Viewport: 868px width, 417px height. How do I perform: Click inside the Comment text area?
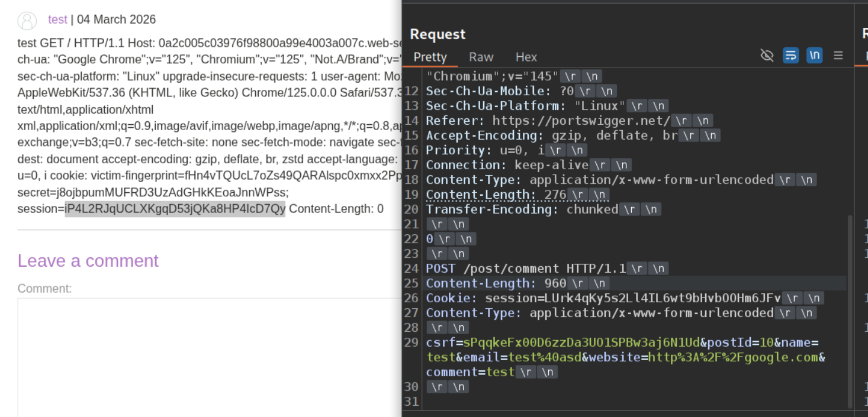point(207,355)
